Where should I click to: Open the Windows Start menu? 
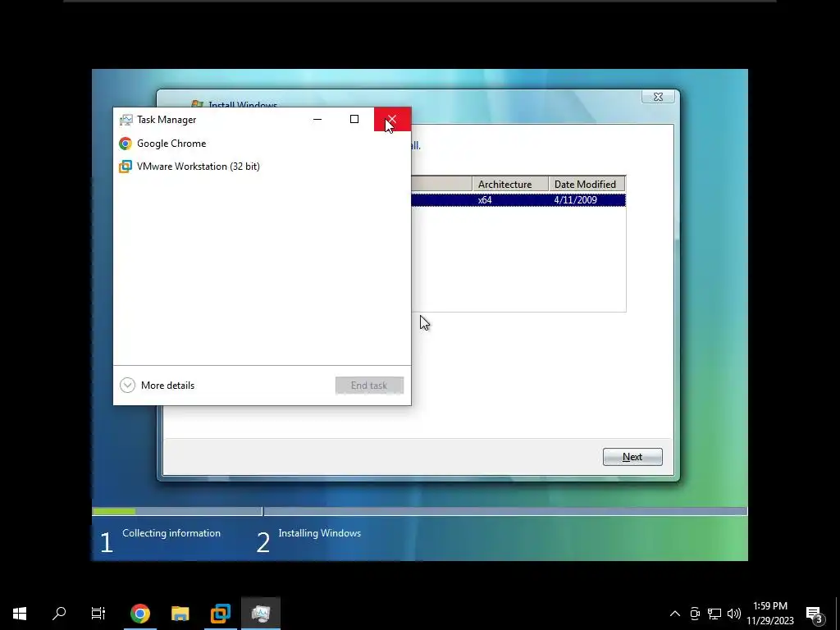(x=20, y=614)
